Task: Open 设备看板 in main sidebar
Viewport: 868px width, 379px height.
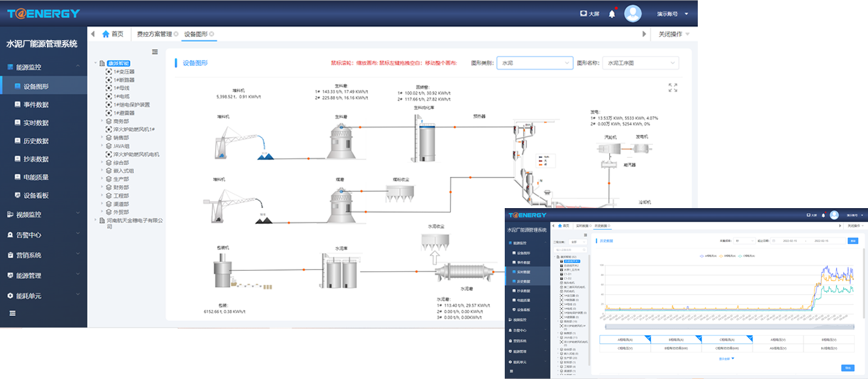Action: 43,195
